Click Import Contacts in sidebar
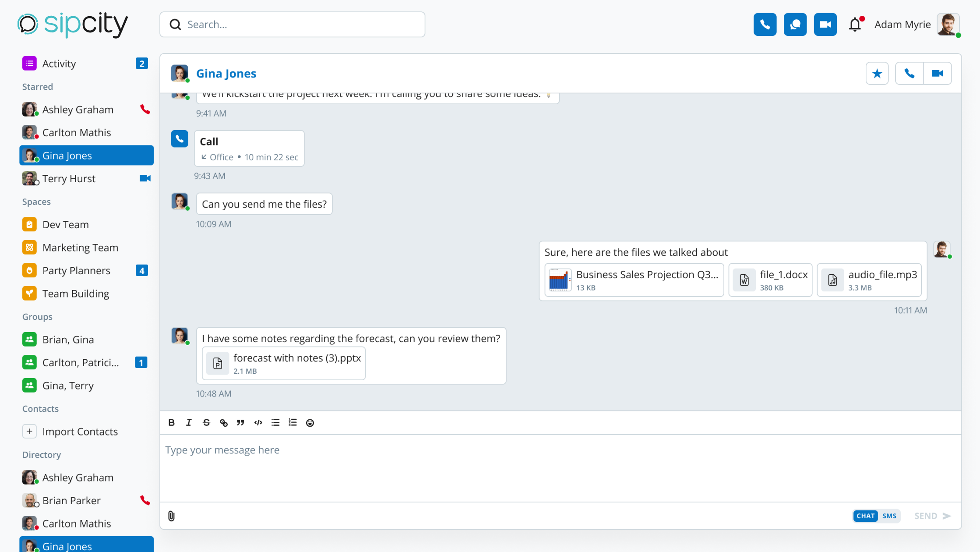Screen dimensions: 980x552 pyautogui.click(x=80, y=432)
